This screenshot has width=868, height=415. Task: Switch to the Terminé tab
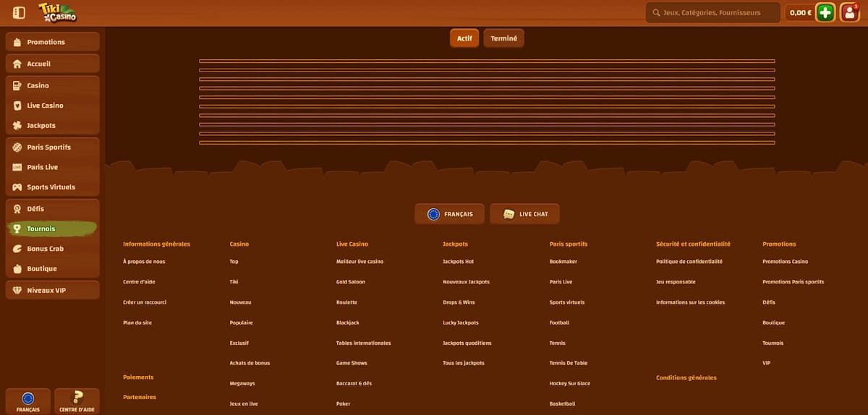(503, 38)
